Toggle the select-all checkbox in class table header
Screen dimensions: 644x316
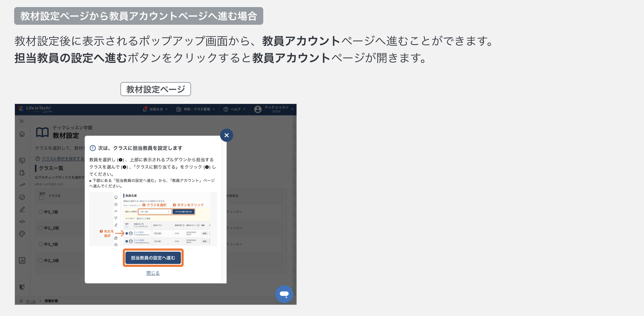click(x=41, y=198)
